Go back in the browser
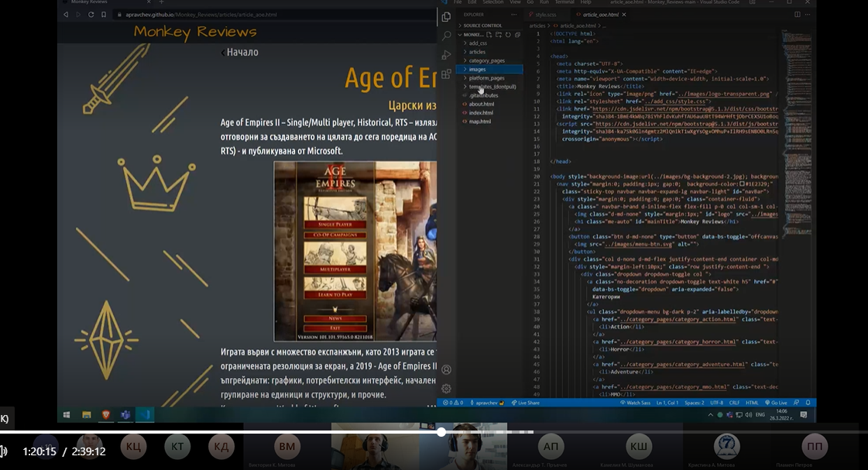This screenshot has height=470, width=868. [x=66, y=15]
